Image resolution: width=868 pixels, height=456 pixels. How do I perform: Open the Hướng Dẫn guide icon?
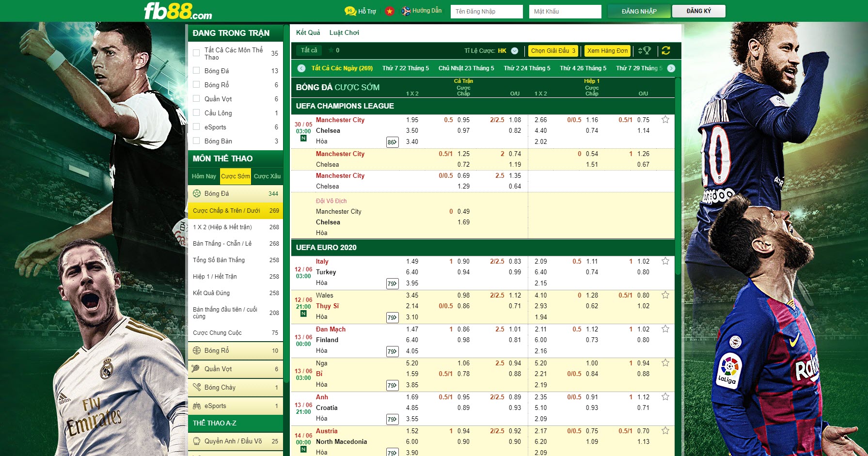(406, 11)
